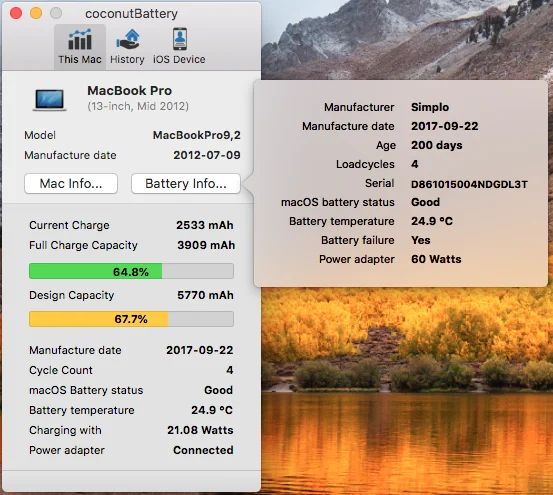Select the iOS Device phone icon

pyautogui.click(x=180, y=39)
